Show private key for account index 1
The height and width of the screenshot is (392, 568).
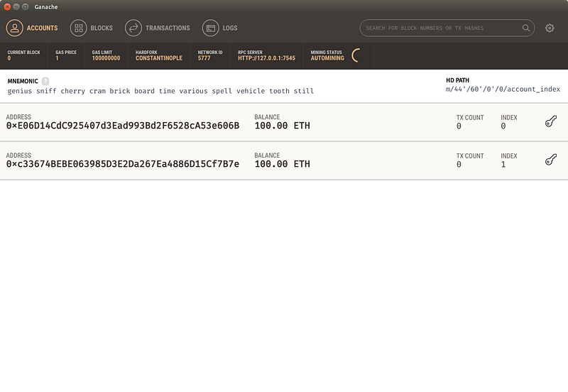(551, 160)
